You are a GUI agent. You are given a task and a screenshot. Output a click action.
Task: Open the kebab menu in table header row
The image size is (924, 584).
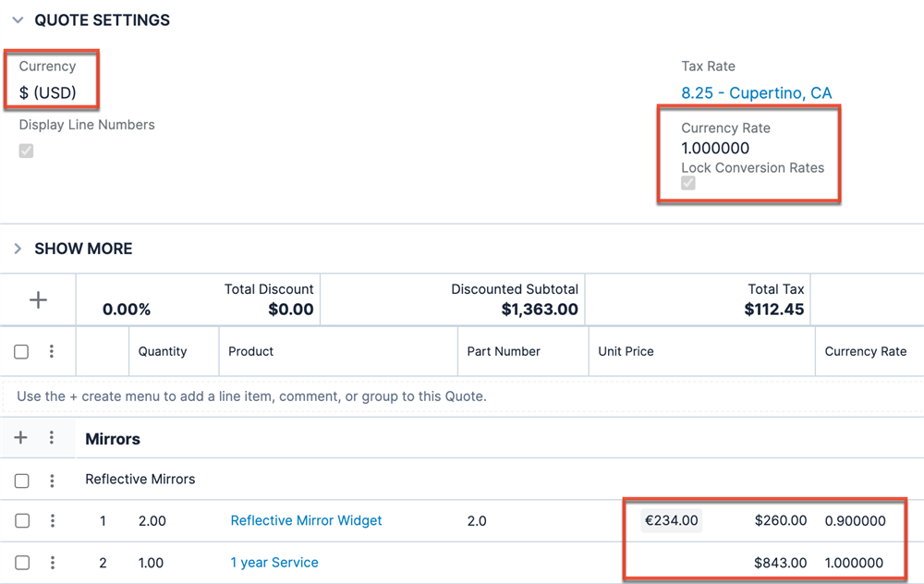click(x=52, y=351)
